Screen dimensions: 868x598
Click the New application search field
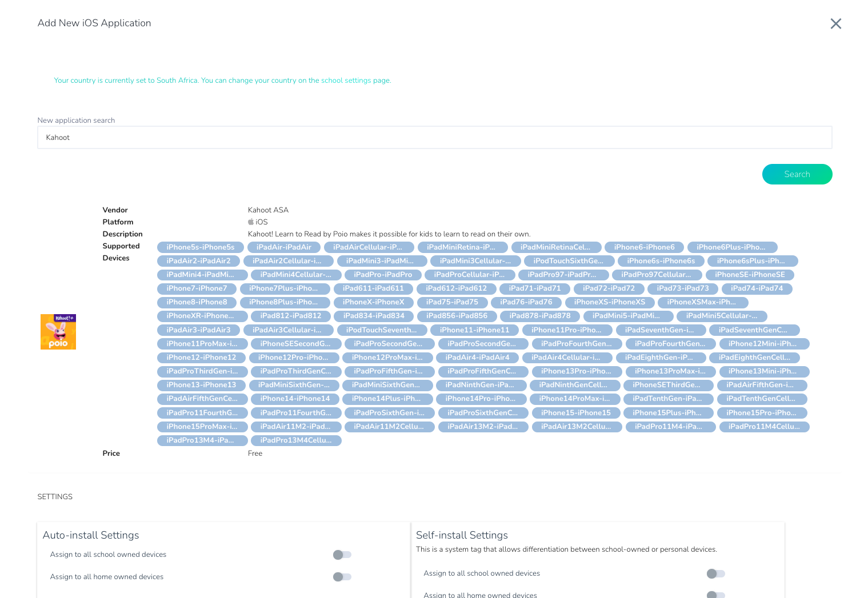(434, 138)
